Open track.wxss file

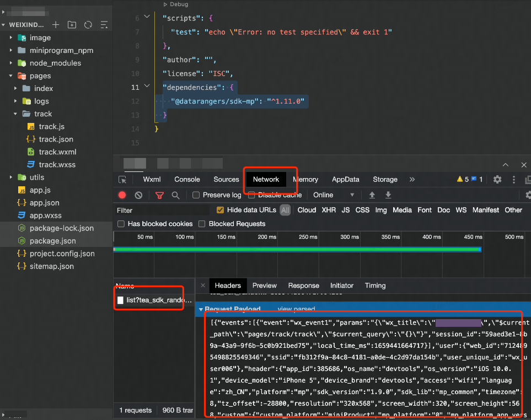tap(56, 164)
